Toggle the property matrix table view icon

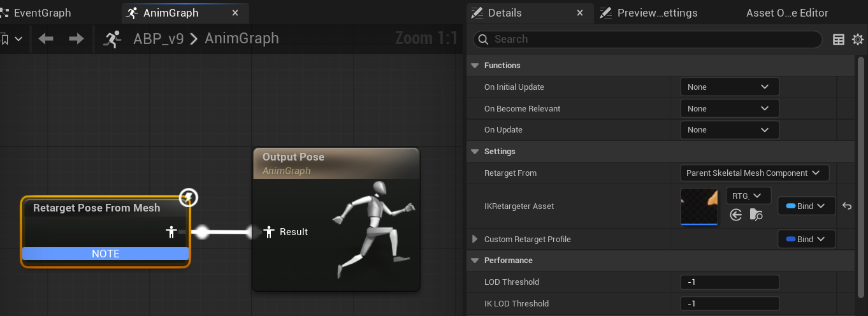(839, 39)
